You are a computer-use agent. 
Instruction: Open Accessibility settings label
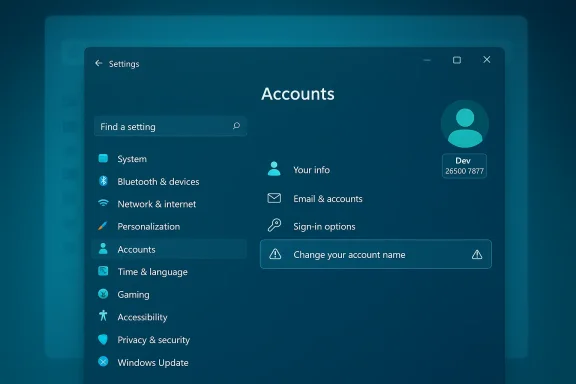coord(143,317)
